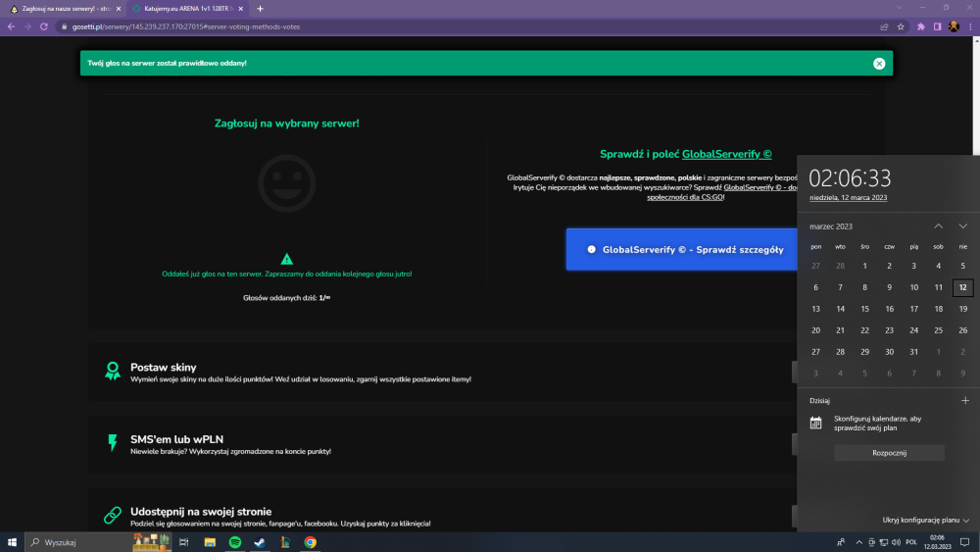Click 'marzec 2023' month header

831,226
